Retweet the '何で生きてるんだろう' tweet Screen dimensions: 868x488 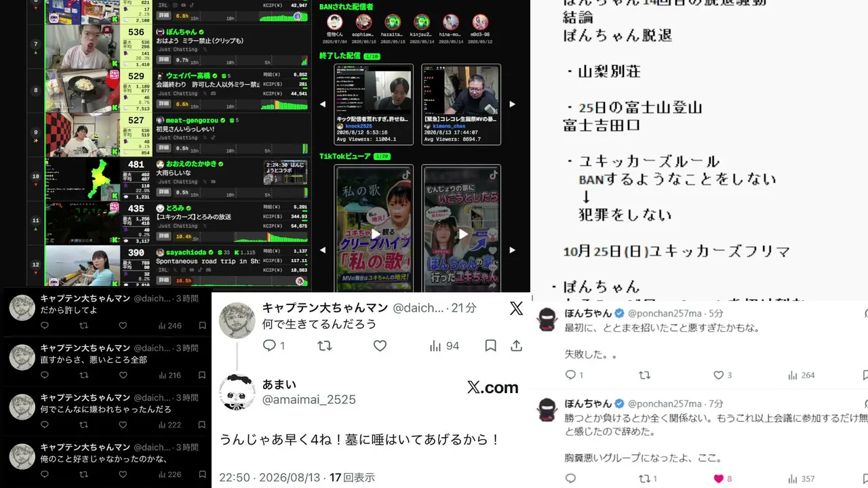(x=325, y=346)
